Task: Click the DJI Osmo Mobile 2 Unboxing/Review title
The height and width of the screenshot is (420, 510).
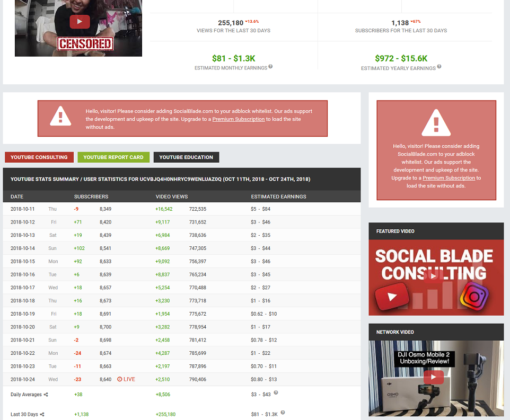Action: click(424, 358)
